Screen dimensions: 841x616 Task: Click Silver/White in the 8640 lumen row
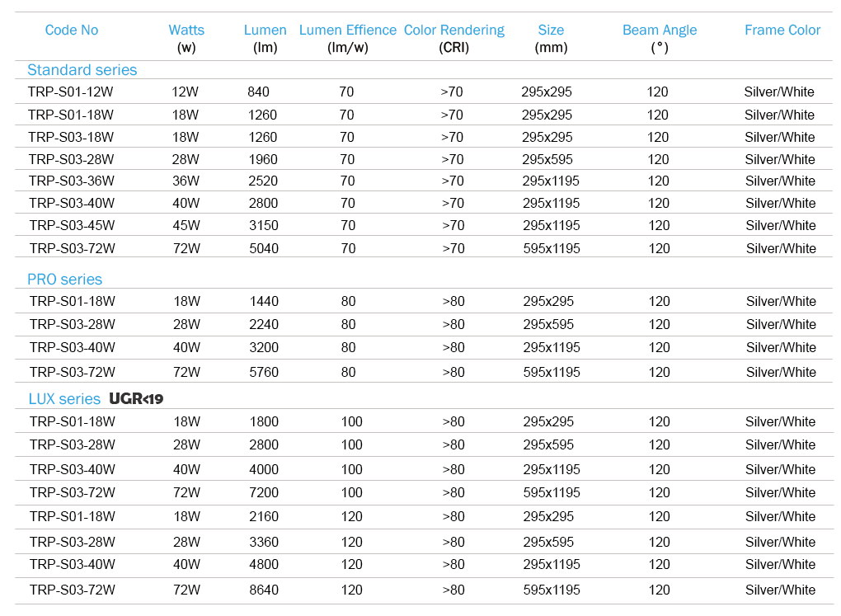pyautogui.click(x=780, y=590)
